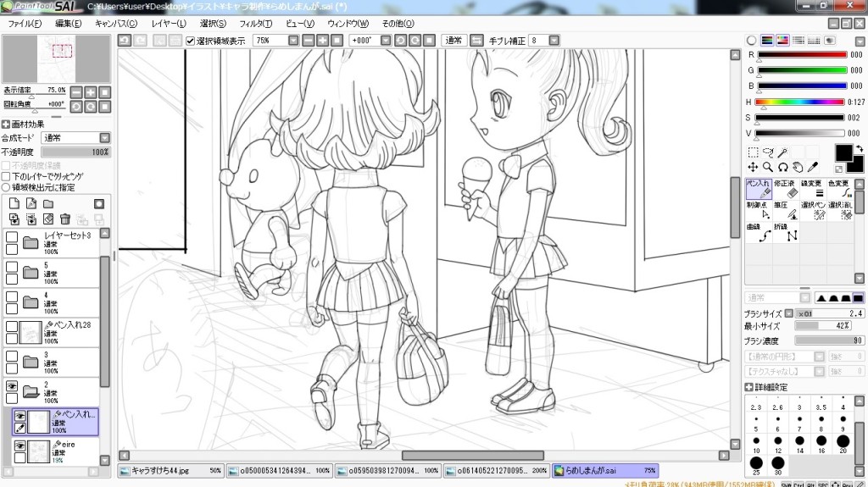Open the 75% zoom level dropdown
Viewport: 868px width, 487px height.
coord(292,40)
